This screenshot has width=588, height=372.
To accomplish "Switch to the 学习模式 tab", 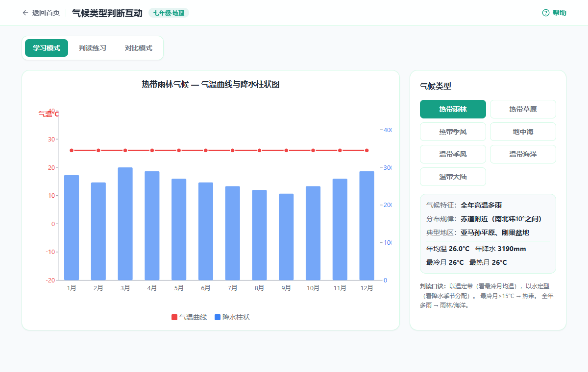I will click(x=47, y=48).
